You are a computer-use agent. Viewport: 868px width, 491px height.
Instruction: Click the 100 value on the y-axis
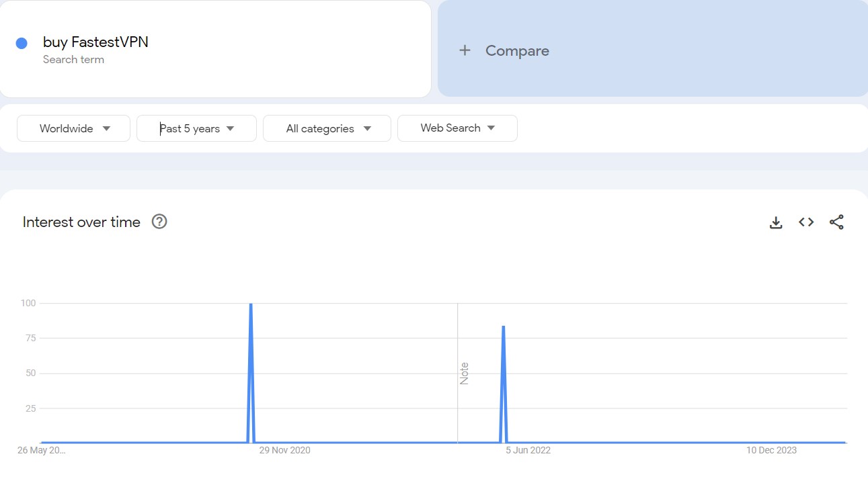click(28, 303)
